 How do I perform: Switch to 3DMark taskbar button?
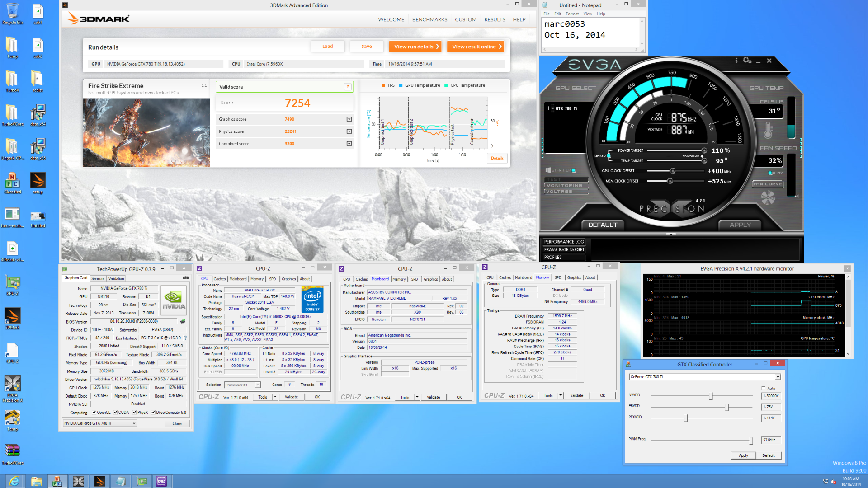coord(99,481)
